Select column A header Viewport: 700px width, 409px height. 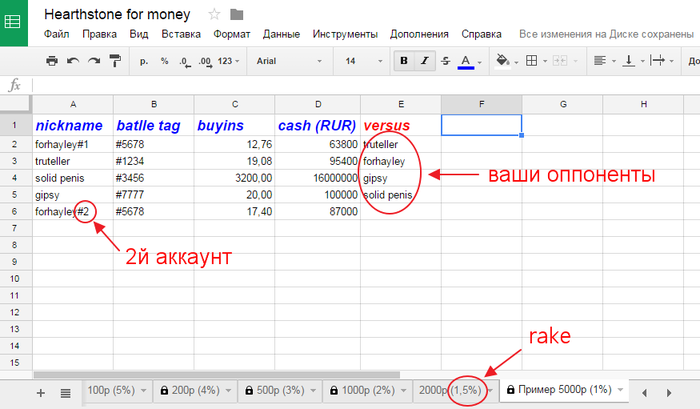tap(73, 104)
